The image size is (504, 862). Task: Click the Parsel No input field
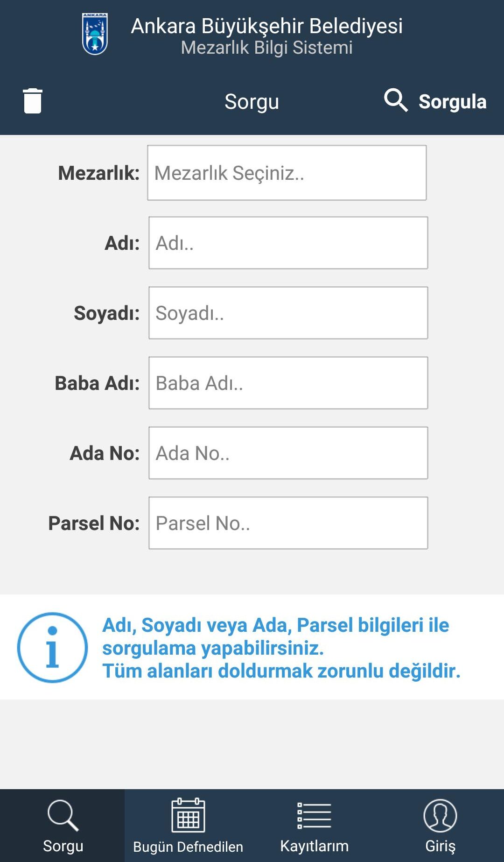(x=288, y=523)
